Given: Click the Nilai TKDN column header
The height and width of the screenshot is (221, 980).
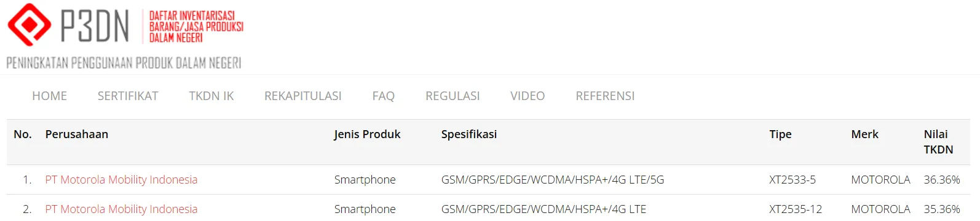Looking at the screenshot, I should [x=938, y=142].
